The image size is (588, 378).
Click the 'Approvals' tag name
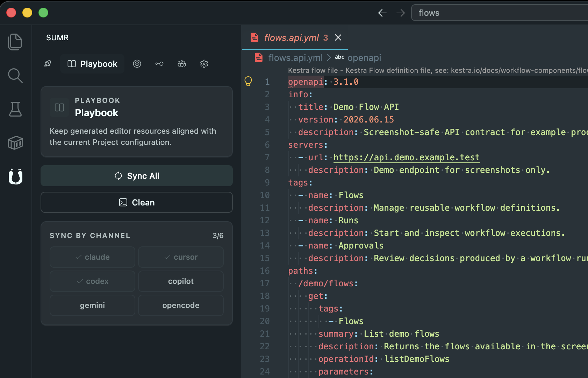pyautogui.click(x=361, y=245)
